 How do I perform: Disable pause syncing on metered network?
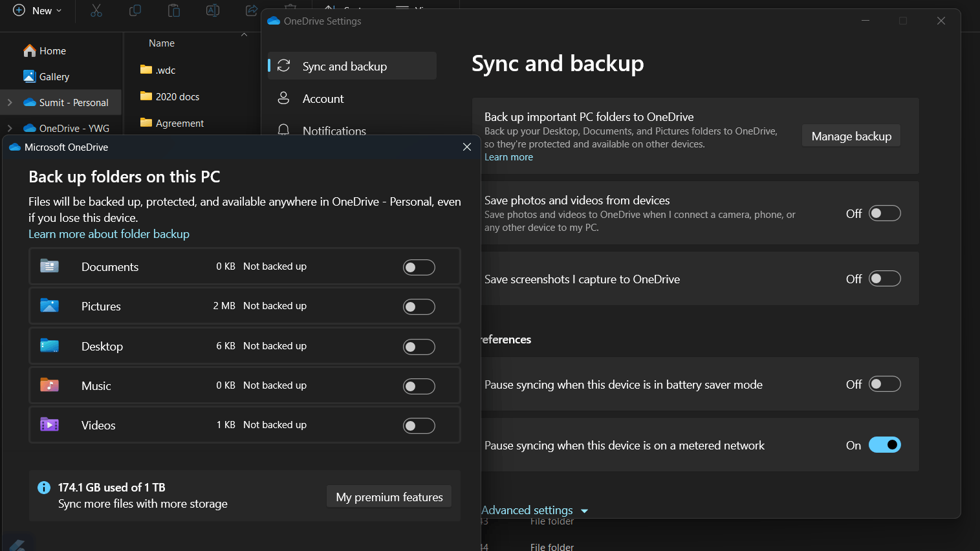[x=884, y=445]
